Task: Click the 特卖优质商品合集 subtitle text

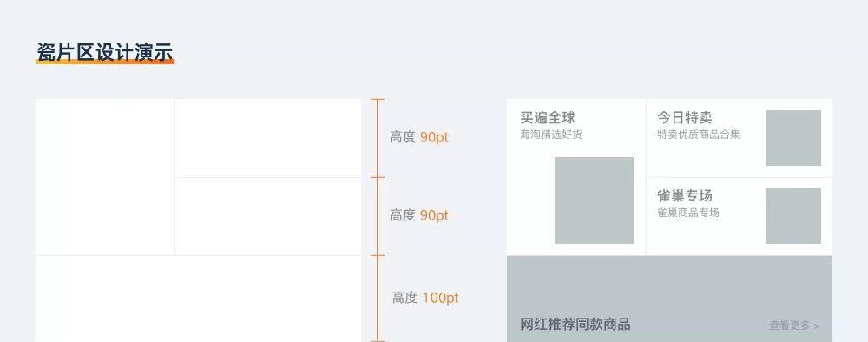Action: (699, 135)
